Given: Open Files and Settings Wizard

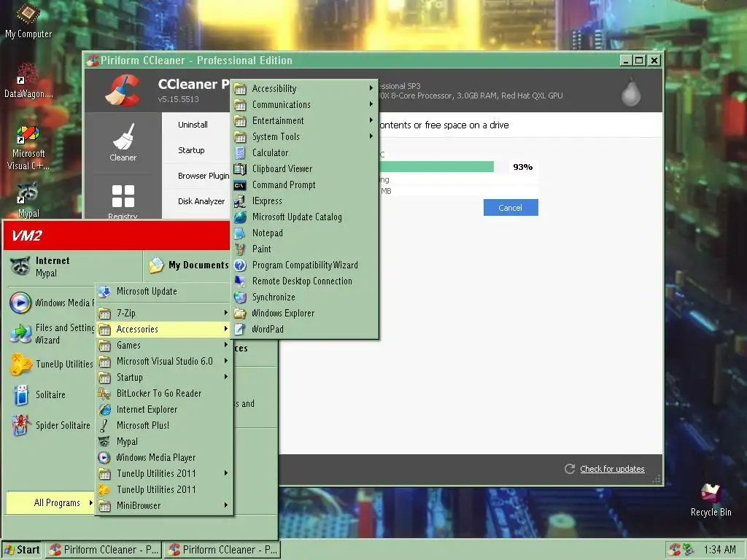Looking at the screenshot, I should tap(50, 334).
